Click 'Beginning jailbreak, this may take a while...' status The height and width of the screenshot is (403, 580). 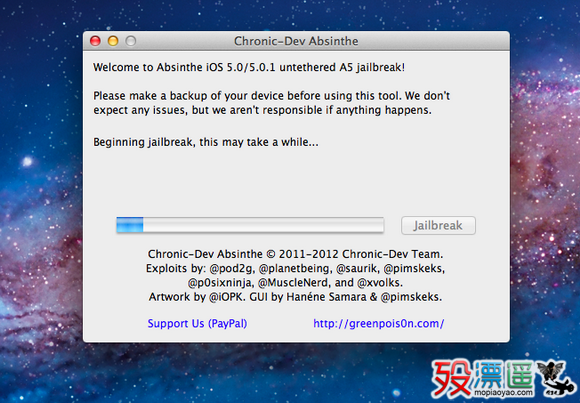pos(206,142)
